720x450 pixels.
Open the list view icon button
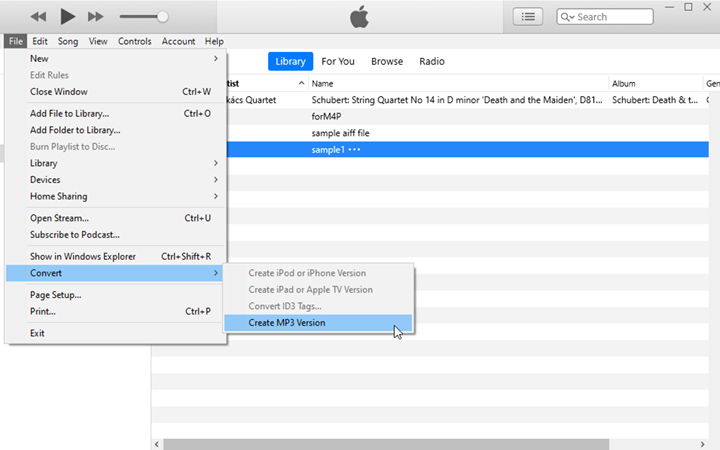(528, 16)
